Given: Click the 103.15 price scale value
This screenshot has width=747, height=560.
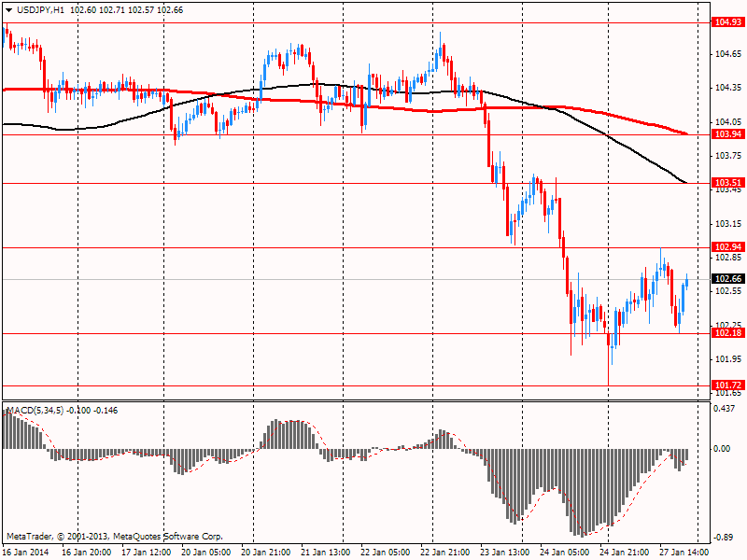Looking at the screenshot, I should pos(728,224).
